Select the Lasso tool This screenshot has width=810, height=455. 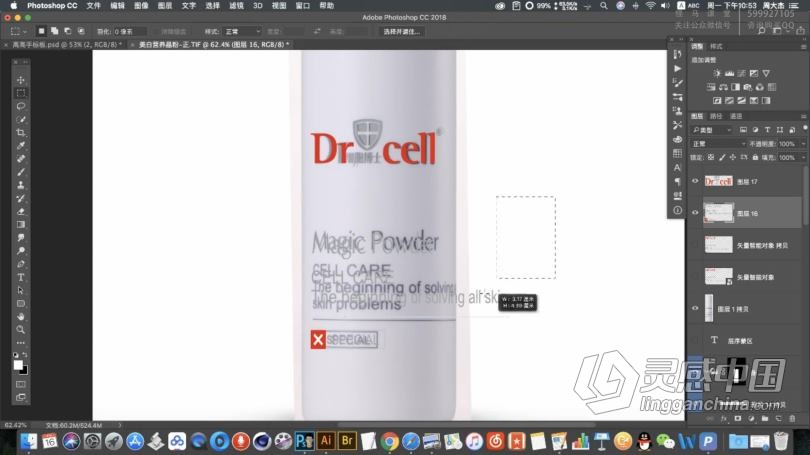[x=21, y=106]
